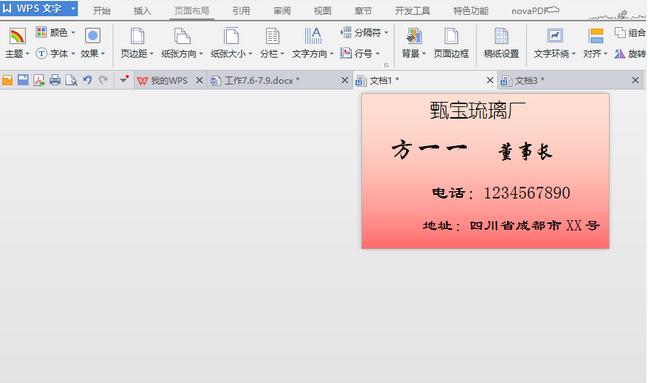This screenshot has width=650, height=383.
Task: Click the 旋转 rotate button
Action: (631, 53)
